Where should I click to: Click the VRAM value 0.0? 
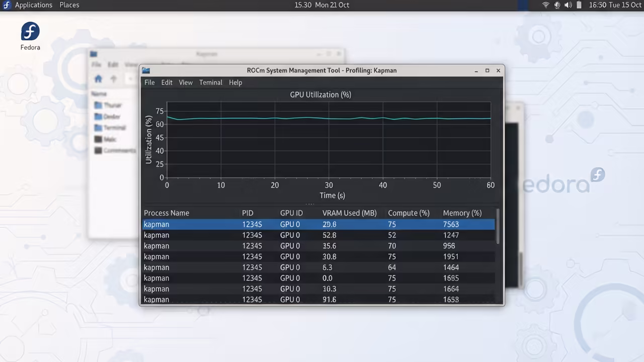click(x=328, y=278)
